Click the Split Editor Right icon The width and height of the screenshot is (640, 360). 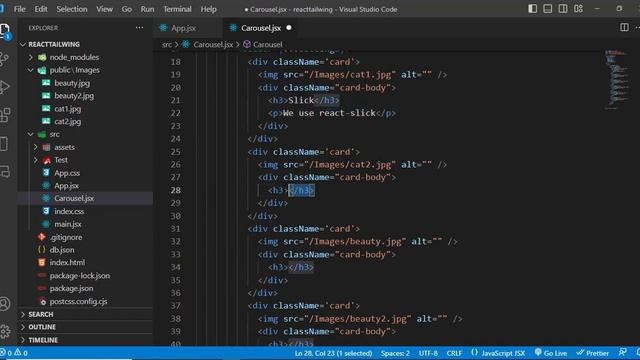624,27
